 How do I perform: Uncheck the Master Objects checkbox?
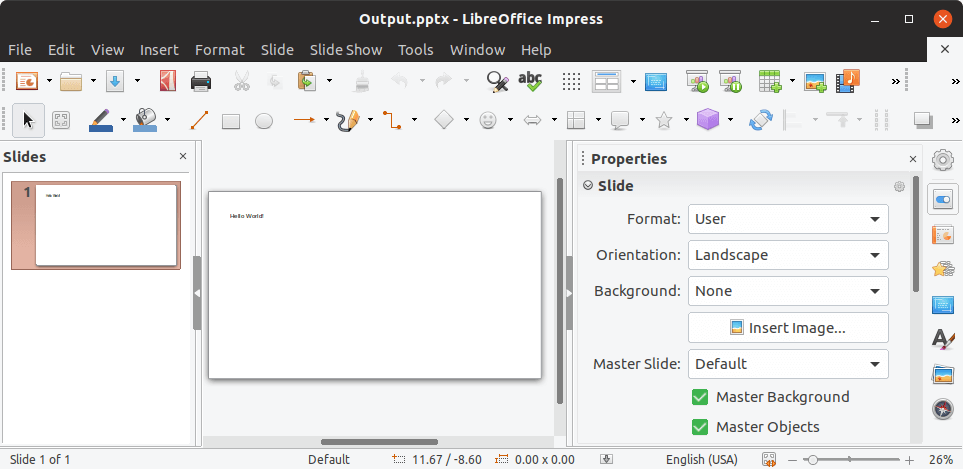coord(700,427)
